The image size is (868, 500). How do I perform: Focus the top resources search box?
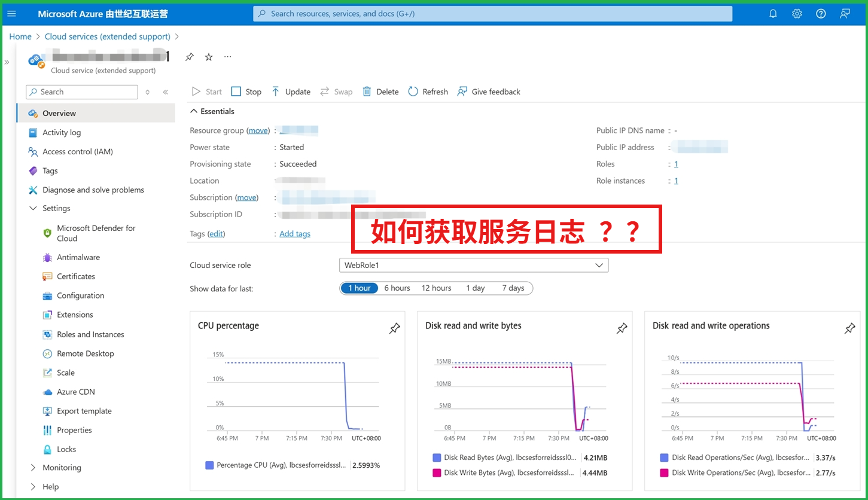(492, 13)
